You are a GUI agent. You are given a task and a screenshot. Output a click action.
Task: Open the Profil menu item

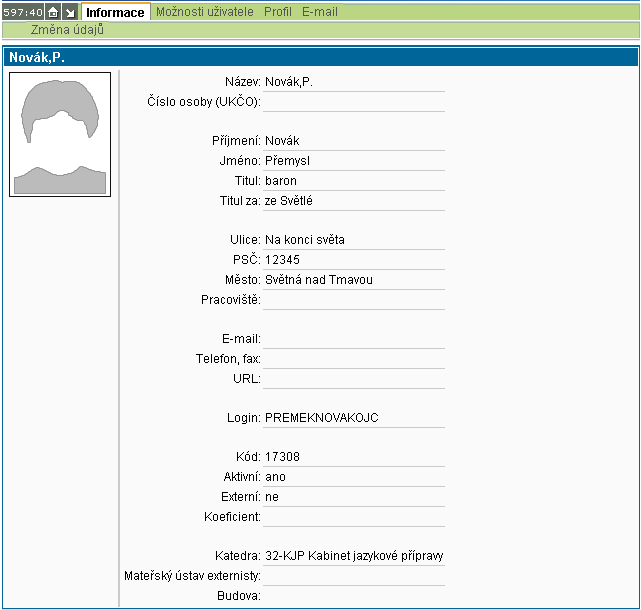[277, 12]
